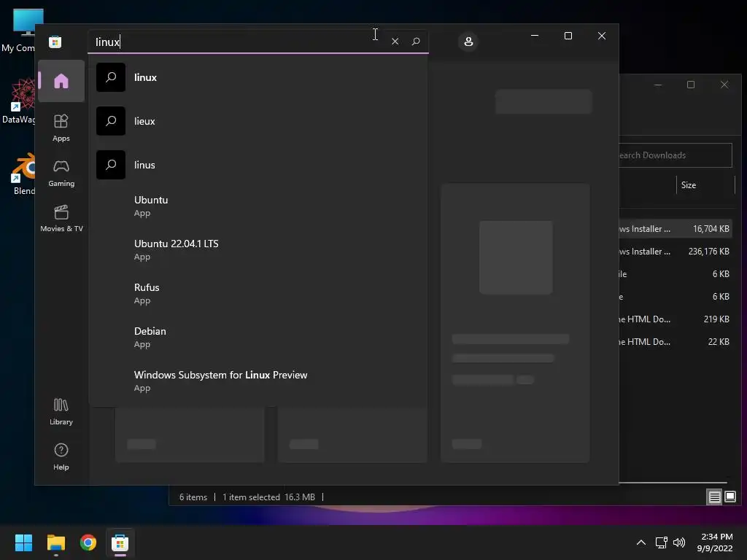Screen dimensions: 747x560
Task: Show hidden system tray icons
Action: point(641,542)
